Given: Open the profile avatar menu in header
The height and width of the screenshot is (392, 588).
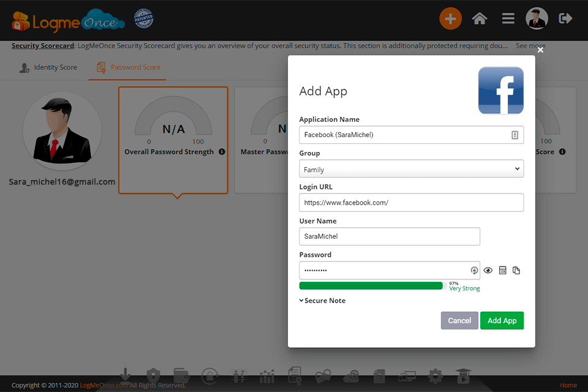Looking at the screenshot, I should (537, 19).
